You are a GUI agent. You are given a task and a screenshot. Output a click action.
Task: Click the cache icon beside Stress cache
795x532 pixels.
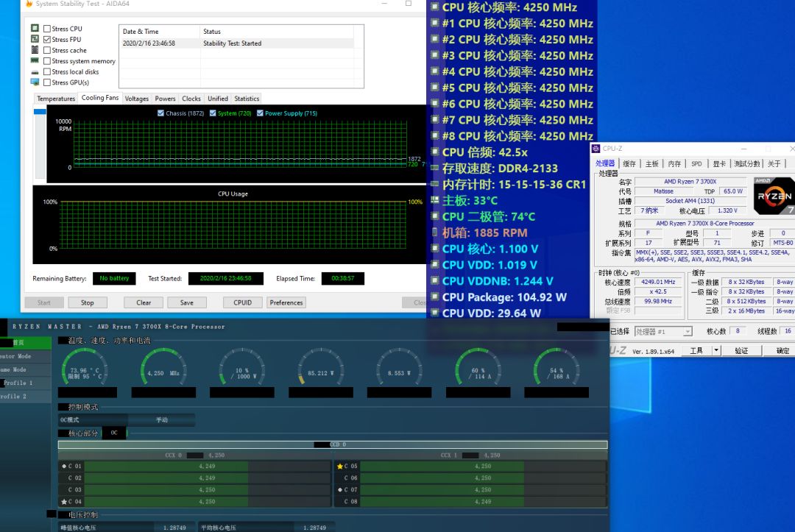35,49
